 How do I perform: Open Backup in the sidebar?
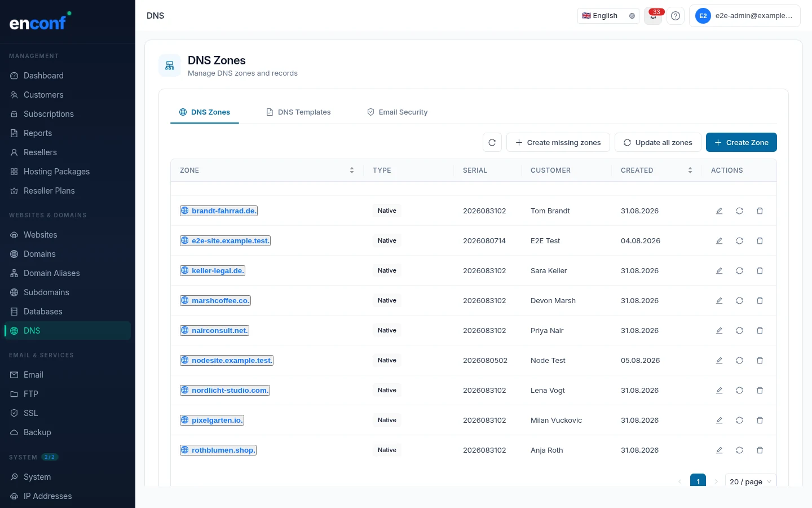click(68, 432)
